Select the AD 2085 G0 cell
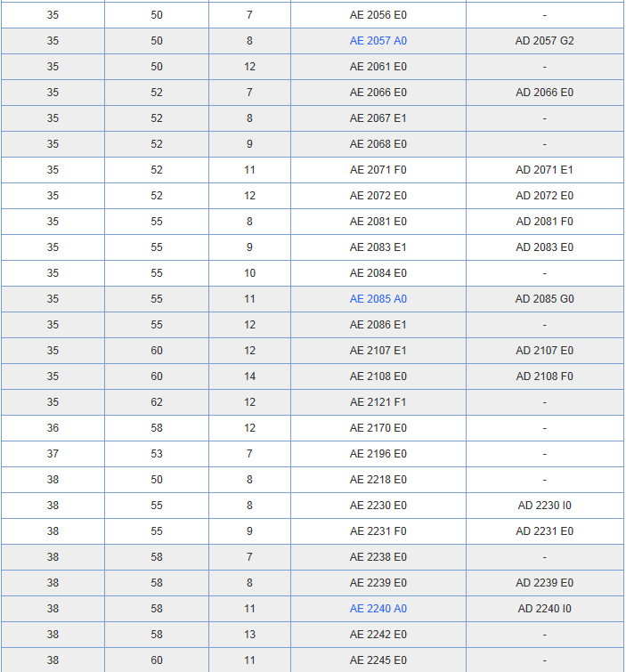 pos(544,299)
